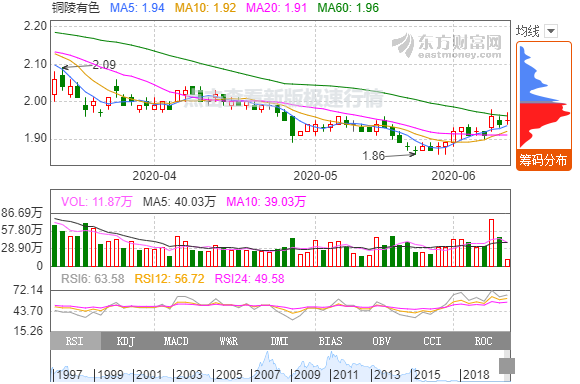The height and width of the screenshot is (384, 580).
Task: Switch to the ROC indicator tab
Action: [x=483, y=341]
